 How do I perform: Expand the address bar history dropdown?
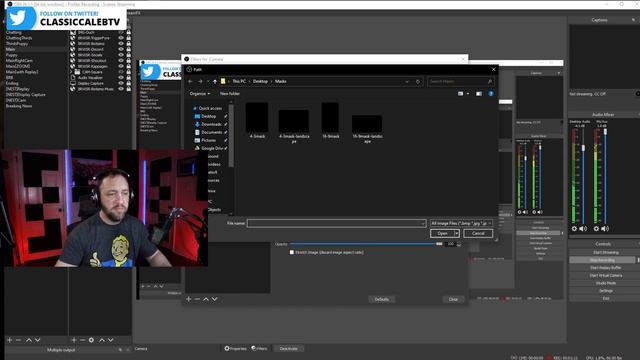click(x=407, y=82)
